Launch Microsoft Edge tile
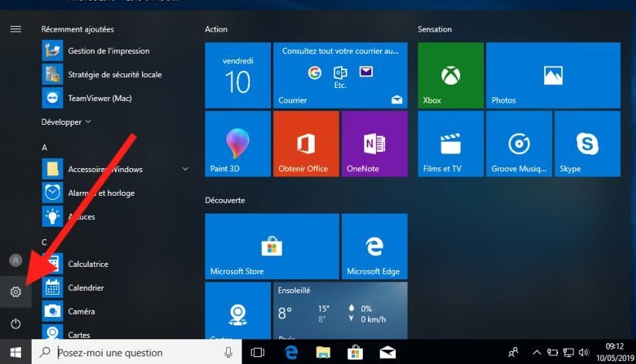This screenshot has width=636, height=364. (x=374, y=247)
